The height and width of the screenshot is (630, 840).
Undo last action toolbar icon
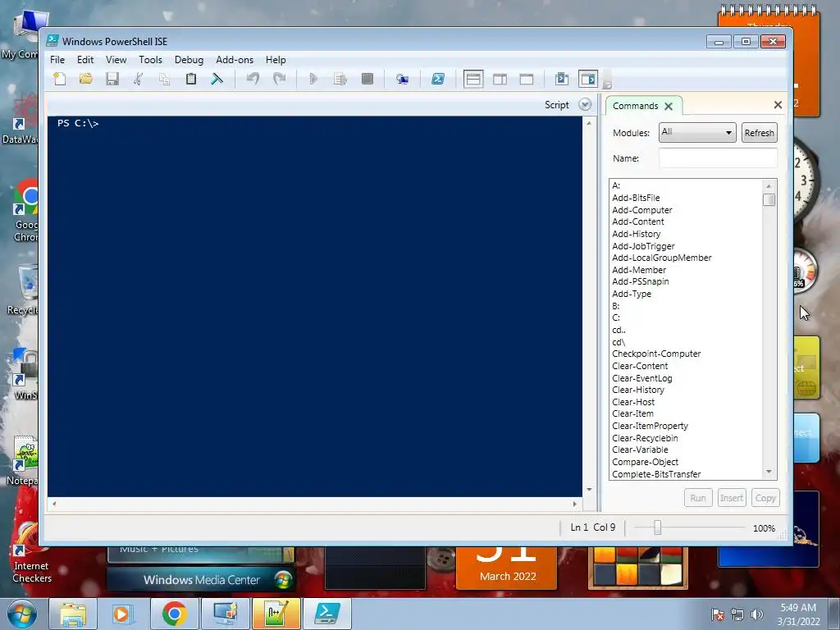click(x=253, y=80)
